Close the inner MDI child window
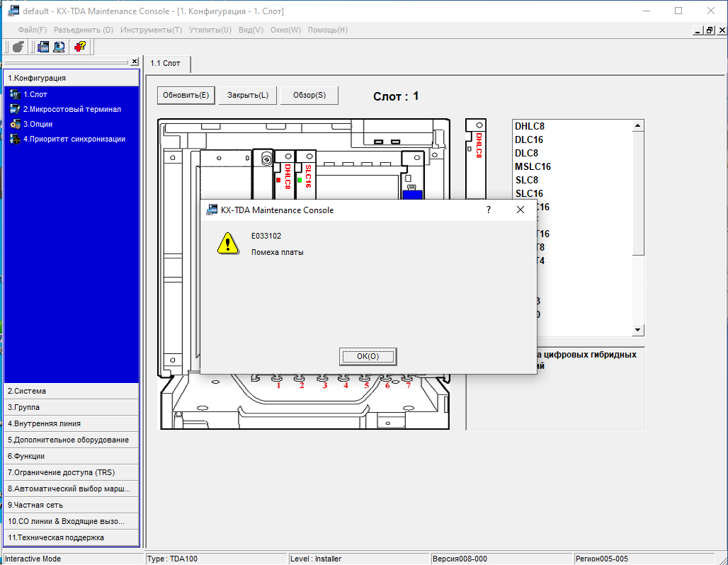This screenshot has height=565, width=728. [x=722, y=30]
